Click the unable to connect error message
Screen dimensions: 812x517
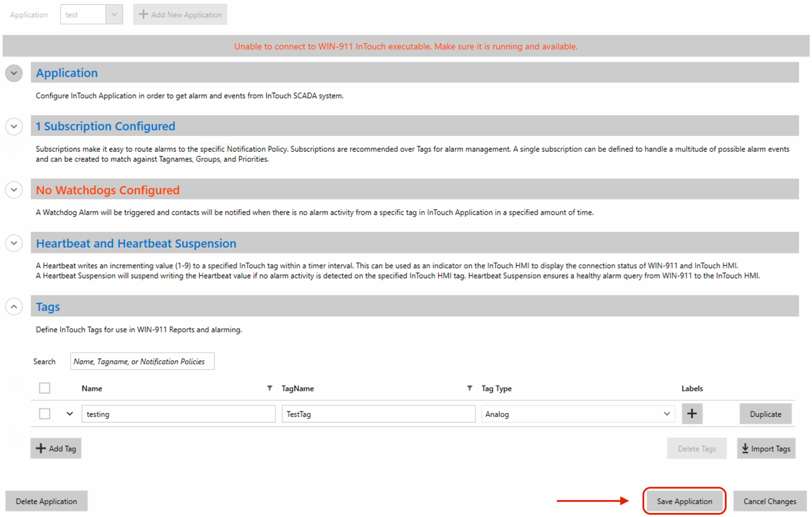click(406, 47)
